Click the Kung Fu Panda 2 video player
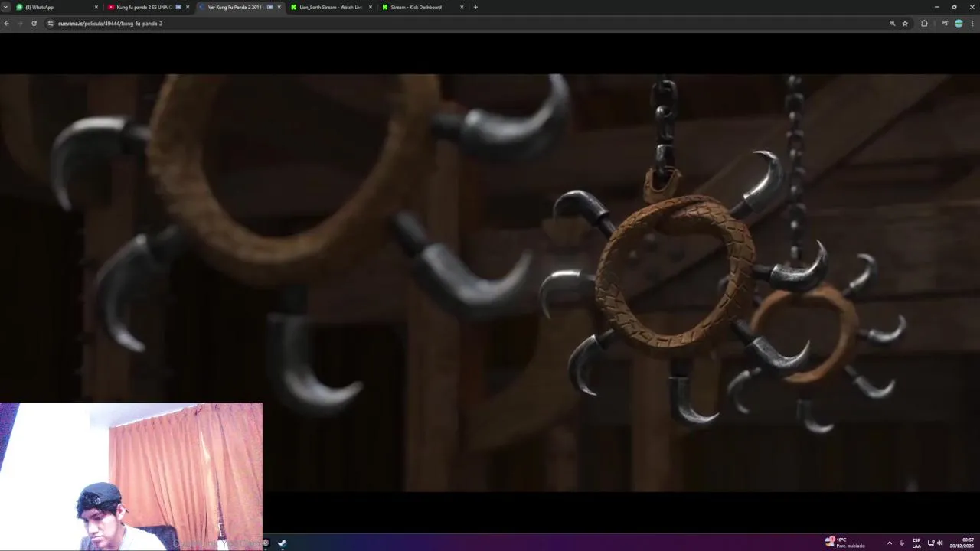Screen dimensions: 980x551 pyautogui.click(x=490, y=283)
